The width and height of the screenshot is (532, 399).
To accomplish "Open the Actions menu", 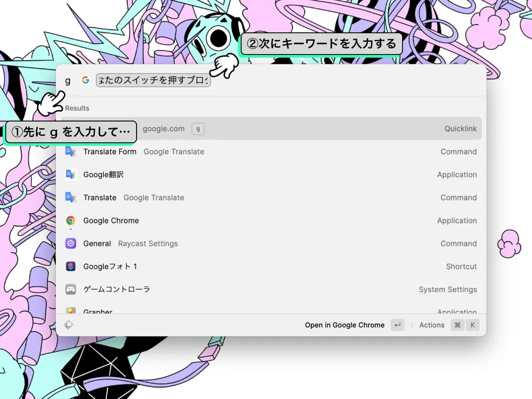I will pyautogui.click(x=432, y=325).
